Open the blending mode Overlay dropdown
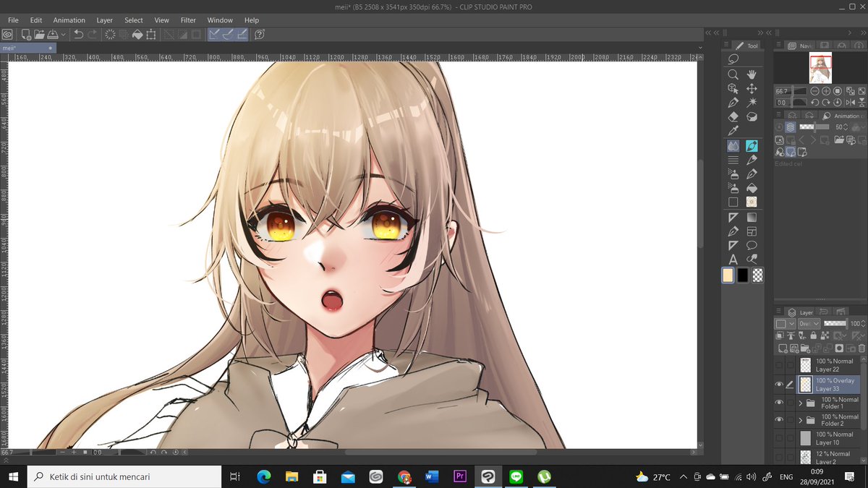 (809, 323)
